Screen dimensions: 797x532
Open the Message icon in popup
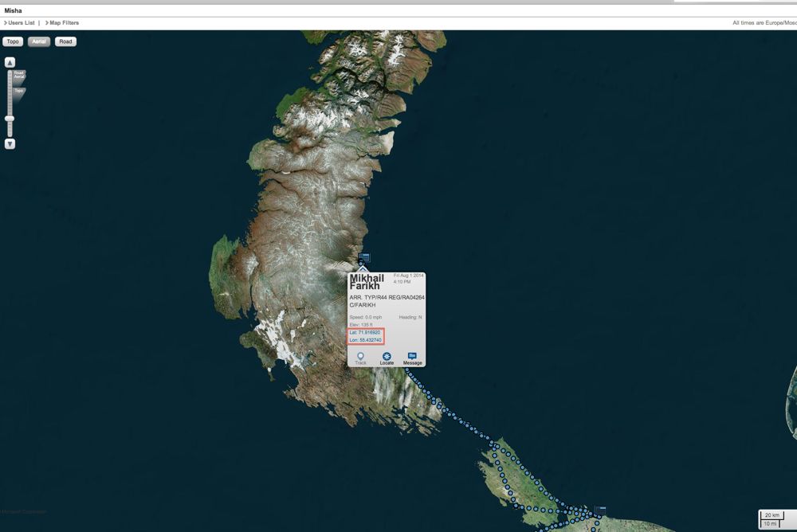tap(412, 356)
